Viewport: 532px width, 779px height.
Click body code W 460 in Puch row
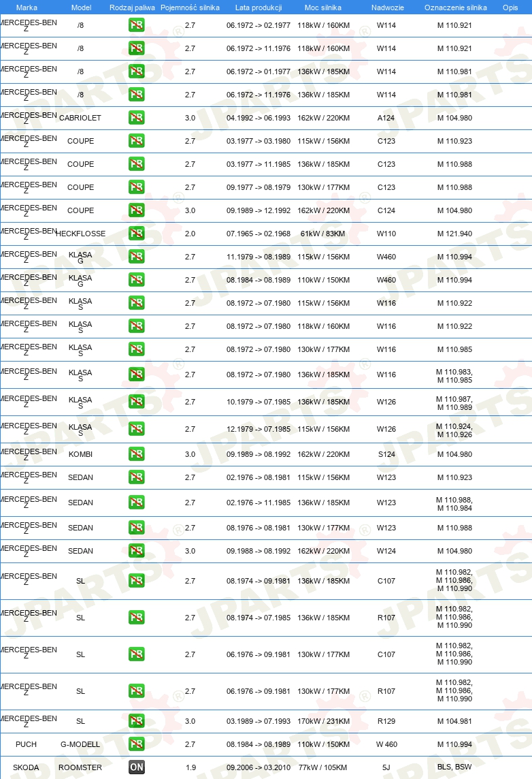(386, 744)
